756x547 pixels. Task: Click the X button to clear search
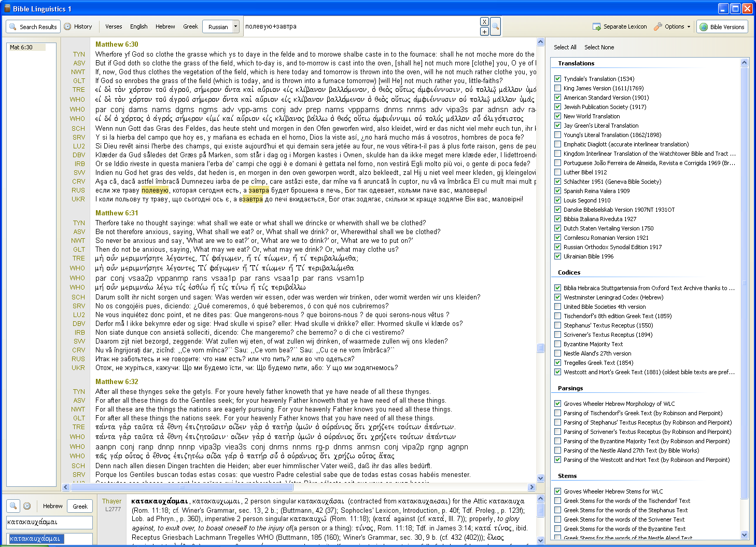tap(484, 22)
